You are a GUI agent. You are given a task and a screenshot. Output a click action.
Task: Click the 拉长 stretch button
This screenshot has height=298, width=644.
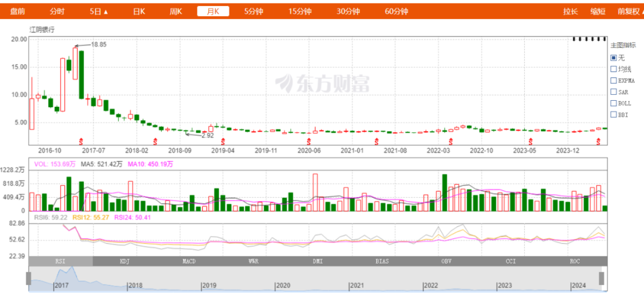570,11
